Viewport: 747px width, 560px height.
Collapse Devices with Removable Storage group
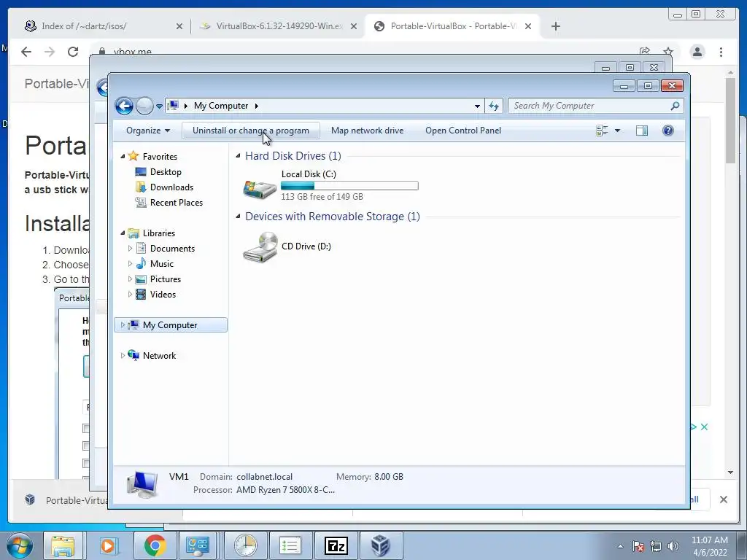239,216
